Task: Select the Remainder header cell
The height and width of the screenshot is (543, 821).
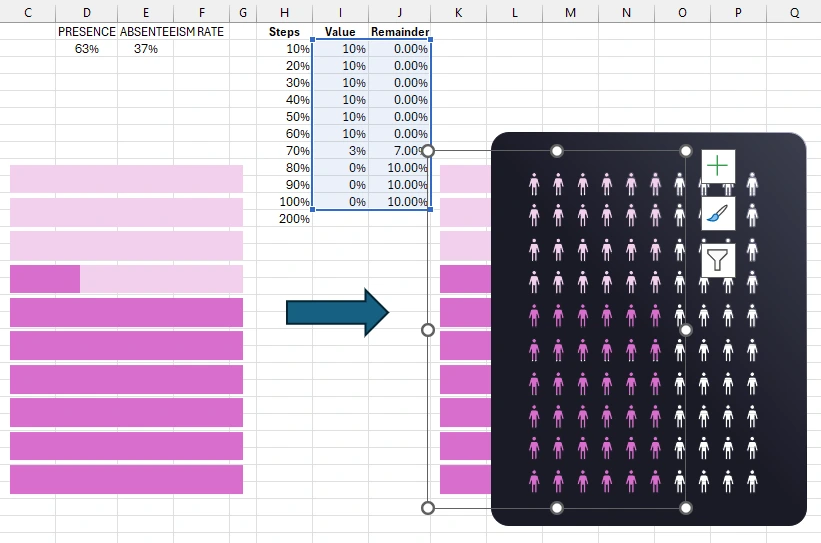Action: tap(400, 32)
